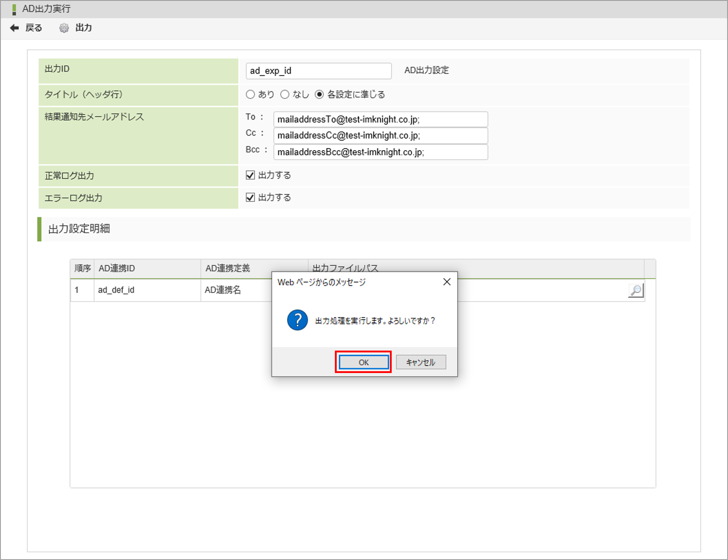Edit the To mail address field
728x560 pixels.
(x=380, y=119)
